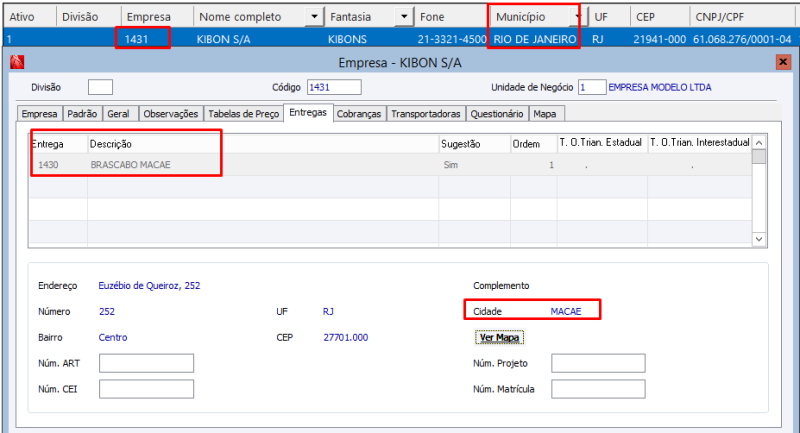Click the Código field showing 1431
This screenshot has height=433, width=800.
coord(334,87)
